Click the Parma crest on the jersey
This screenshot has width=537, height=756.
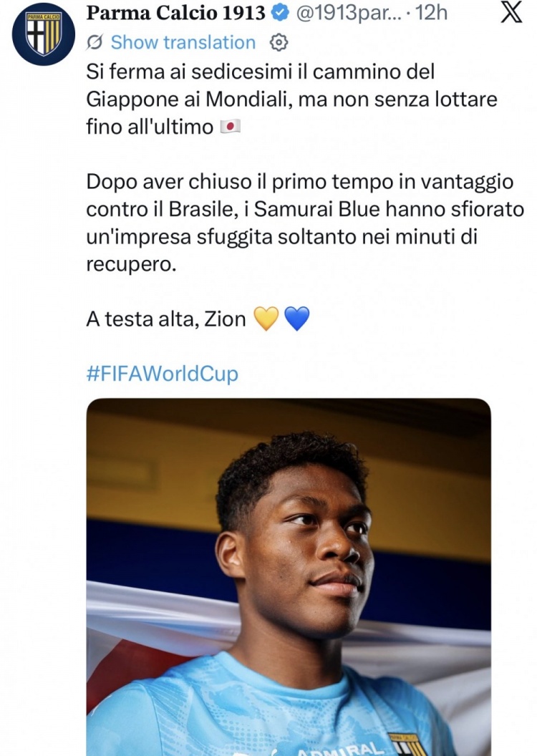click(408, 744)
